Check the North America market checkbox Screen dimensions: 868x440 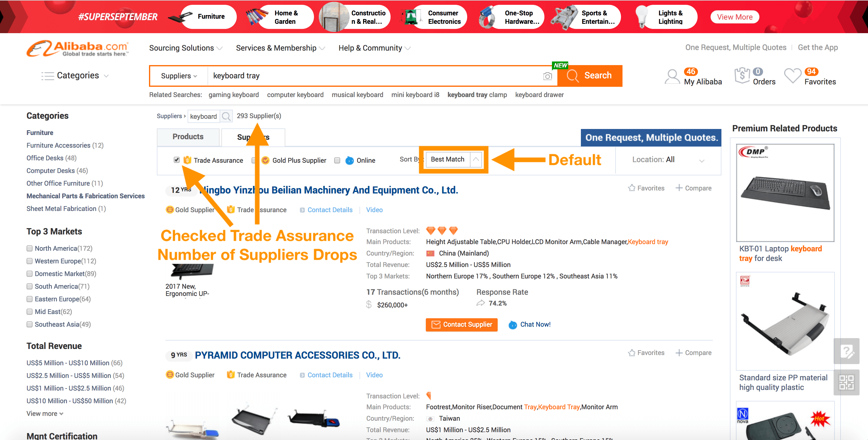30,248
